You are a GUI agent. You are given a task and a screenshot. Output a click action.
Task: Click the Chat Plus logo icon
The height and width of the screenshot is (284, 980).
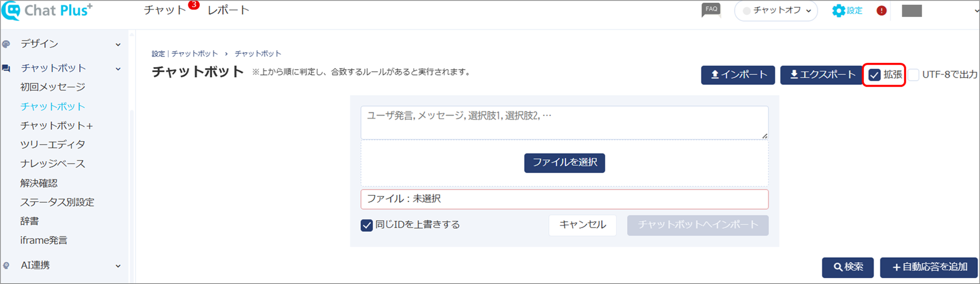(11, 11)
